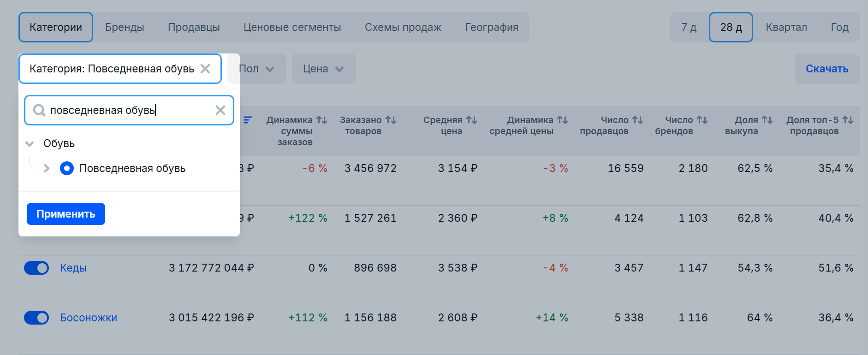Image resolution: width=868 pixels, height=355 pixels.
Task: Toggle the Кеды row switch
Action: coord(36,268)
